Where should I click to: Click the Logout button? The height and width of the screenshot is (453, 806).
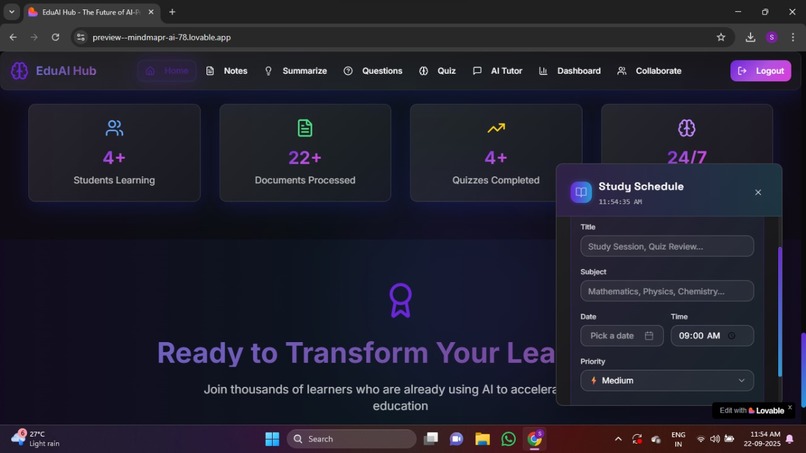(x=761, y=71)
